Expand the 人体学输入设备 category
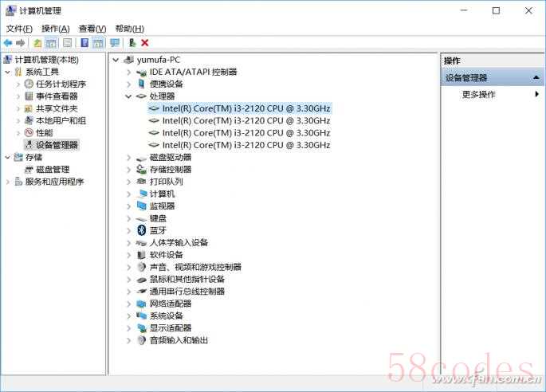Image resolution: width=546 pixels, height=392 pixels. 129,243
